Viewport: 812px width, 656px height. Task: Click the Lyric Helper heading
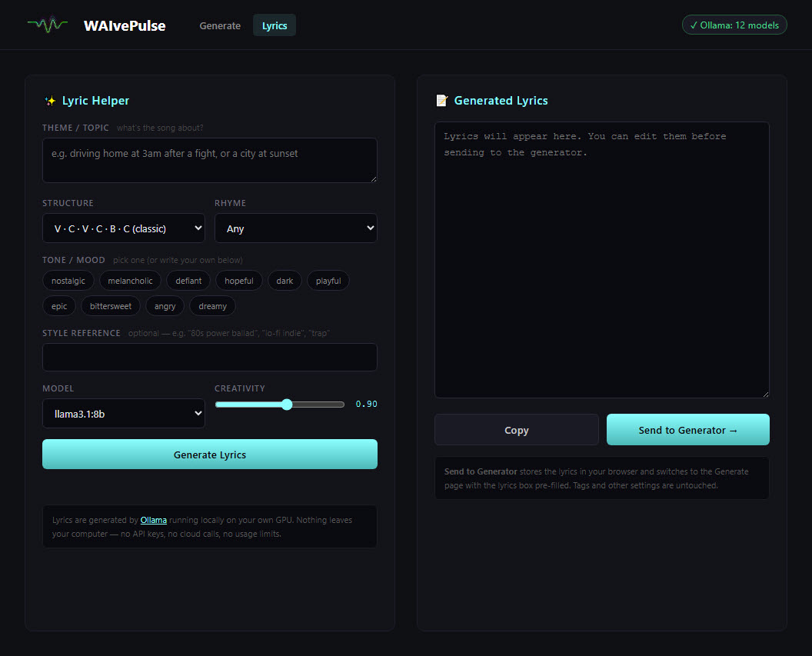point(95,101)
